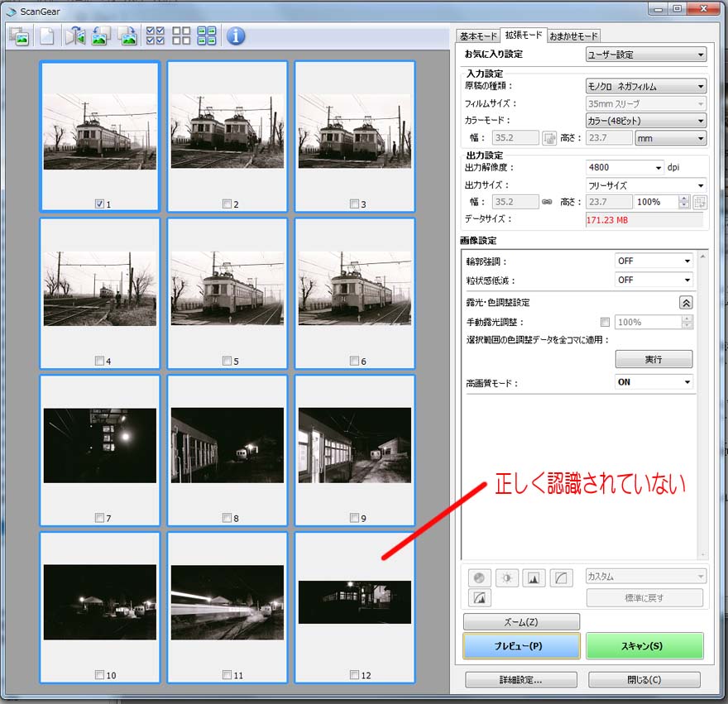The image size is (728, 704).
Task: Open the 原稿の種類 モノクロ ネガフィルム dropdown
Action: pos(646,86)
